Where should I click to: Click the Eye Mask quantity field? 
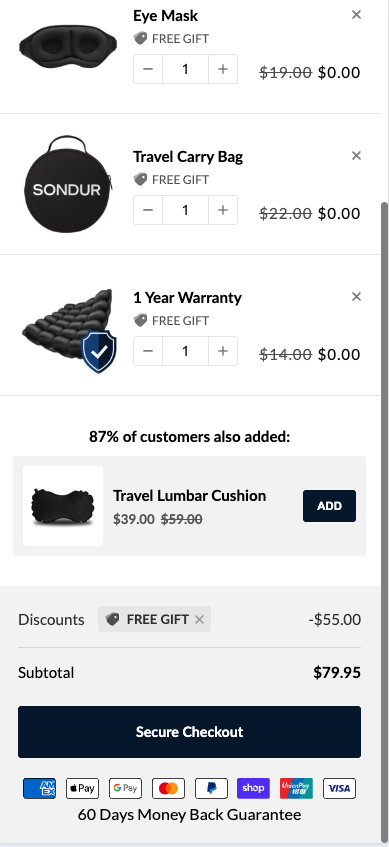(185, 69)
